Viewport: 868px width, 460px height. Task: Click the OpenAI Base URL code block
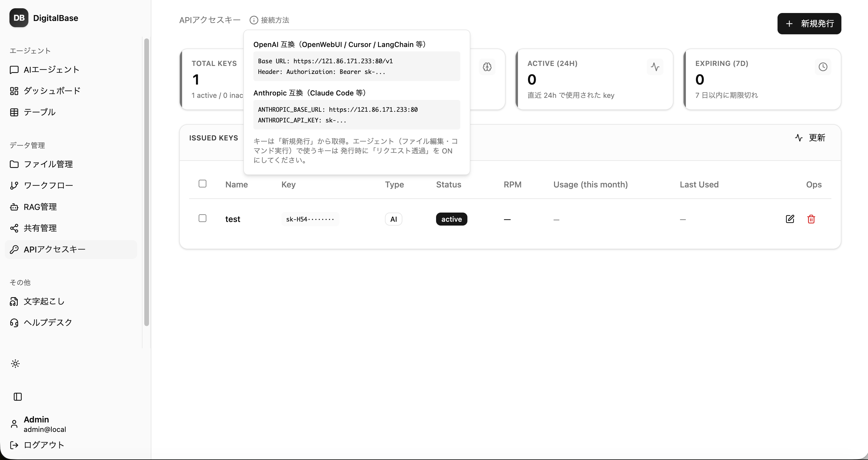(x=357, y=66)
